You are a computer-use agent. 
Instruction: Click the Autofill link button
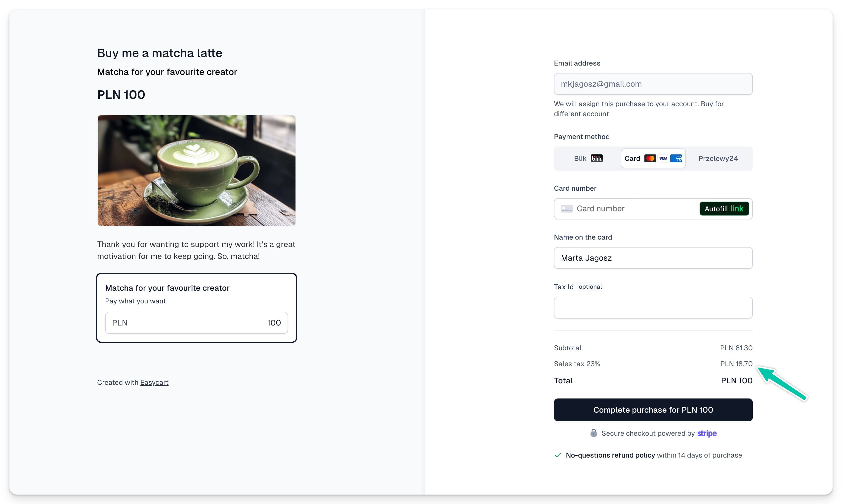pos(724,209)
